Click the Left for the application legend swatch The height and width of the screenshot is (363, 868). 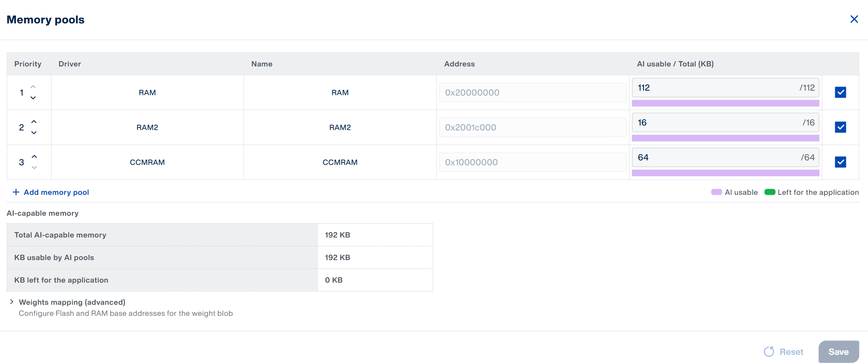[x=770, y=192]
